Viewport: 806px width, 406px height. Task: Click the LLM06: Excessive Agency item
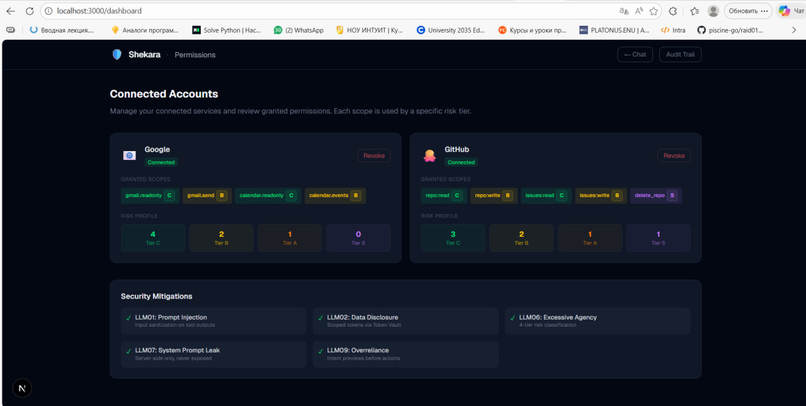click(598, 321)
